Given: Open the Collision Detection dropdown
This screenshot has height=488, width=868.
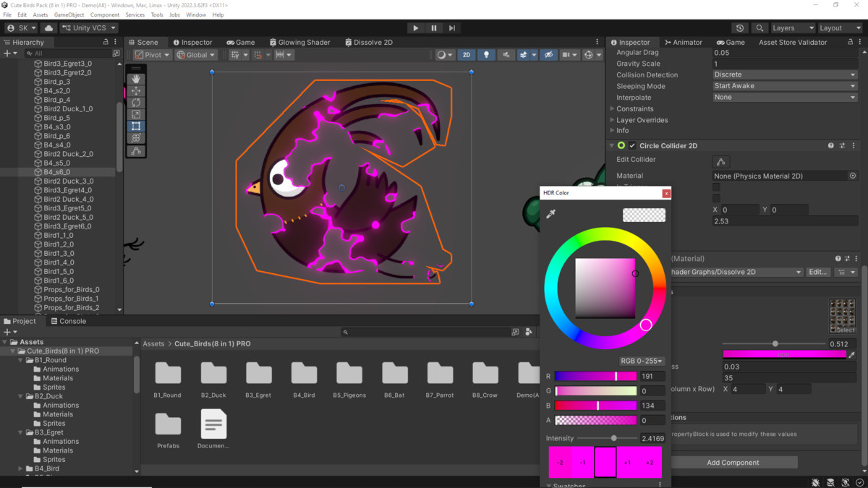Looking at the screenshot, I should pyautogui.click(x=785, y=74).
